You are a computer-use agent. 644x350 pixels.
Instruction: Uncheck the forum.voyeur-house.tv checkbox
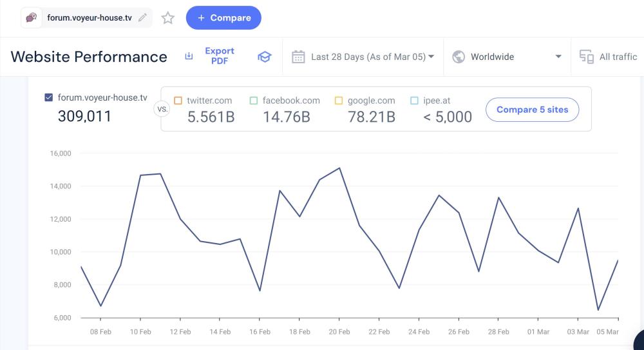click(49, 98)
